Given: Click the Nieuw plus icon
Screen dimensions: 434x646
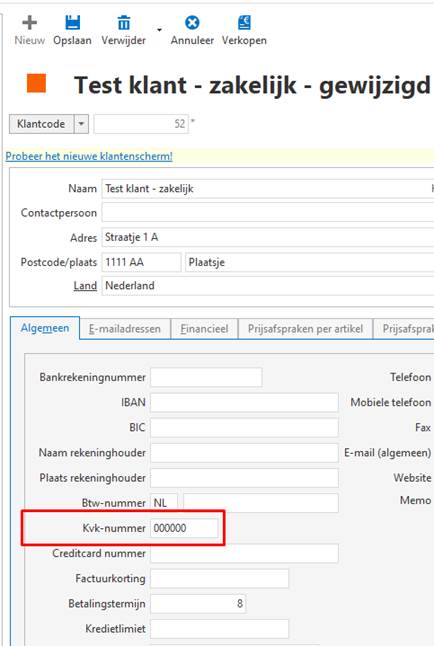Looking at the screenshot, I should tap(29, 23).
